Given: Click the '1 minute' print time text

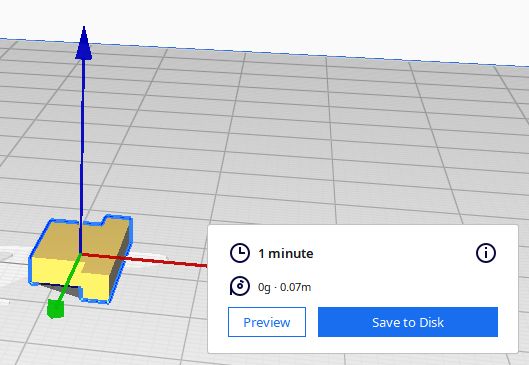Looking at the screenshot, I should coord(286,253).
